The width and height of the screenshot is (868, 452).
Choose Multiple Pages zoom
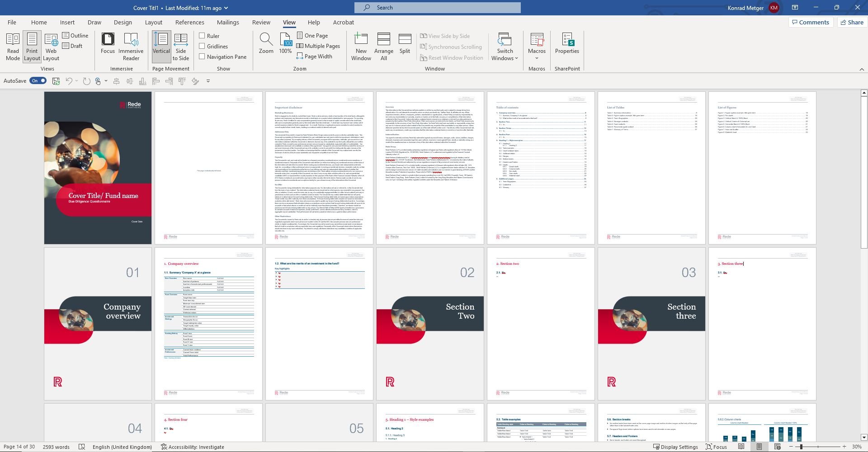(x=318, y=46)
